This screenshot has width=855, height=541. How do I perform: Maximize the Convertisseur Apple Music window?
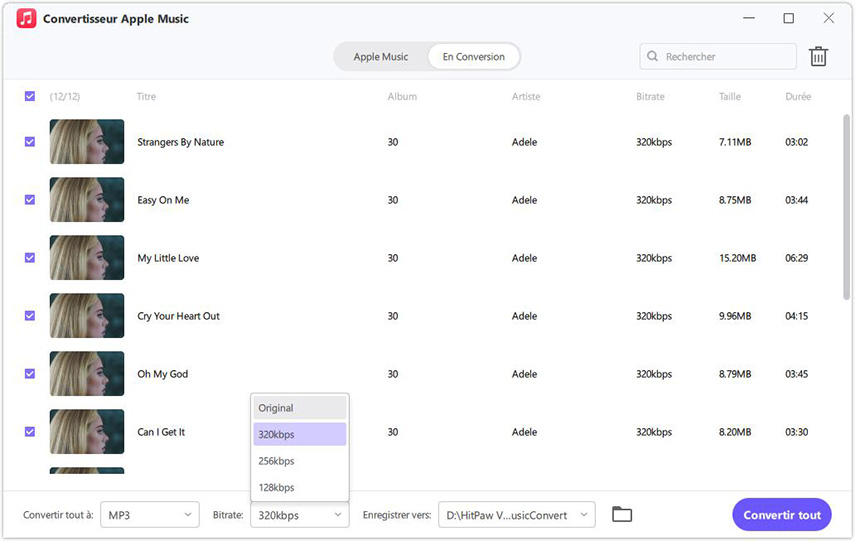pyautogui.click(x=788, y=18)
